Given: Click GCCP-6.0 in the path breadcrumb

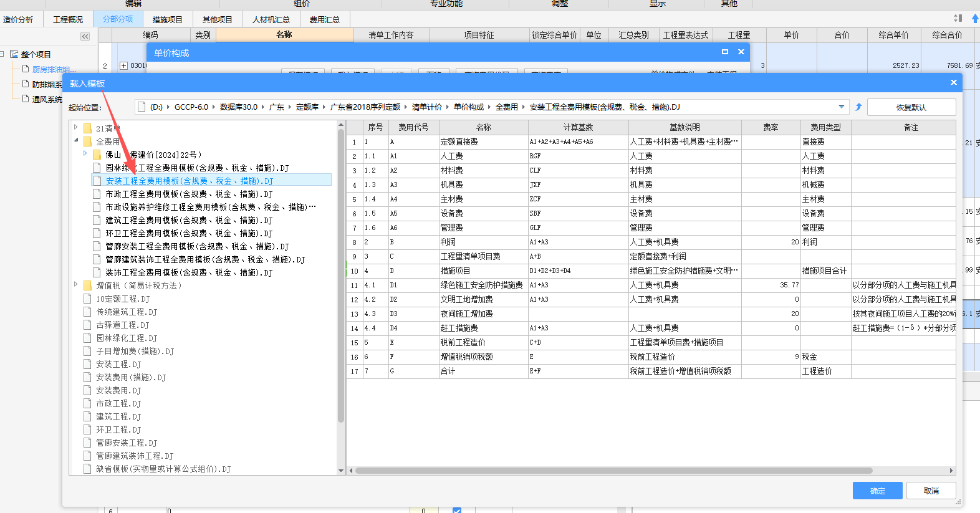Looking at the screenshot, I should click(191, 107).
